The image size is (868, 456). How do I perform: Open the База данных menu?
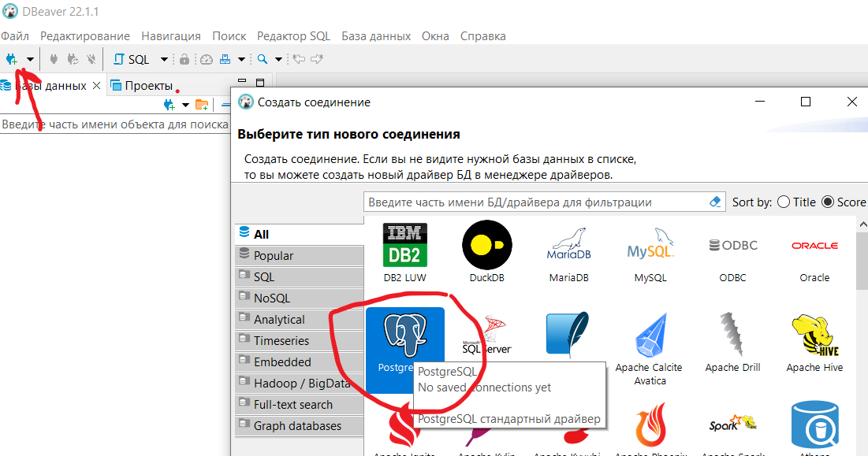pyautogui.click(x=375, y=36)
